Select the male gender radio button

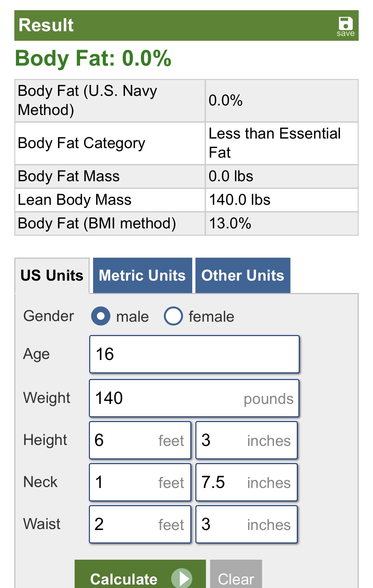click(x=101, y=316)
